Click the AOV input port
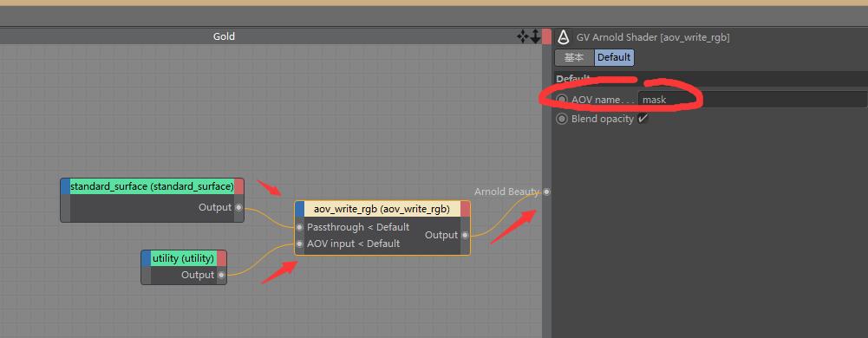868x338 pixels. tap(299, 244)
